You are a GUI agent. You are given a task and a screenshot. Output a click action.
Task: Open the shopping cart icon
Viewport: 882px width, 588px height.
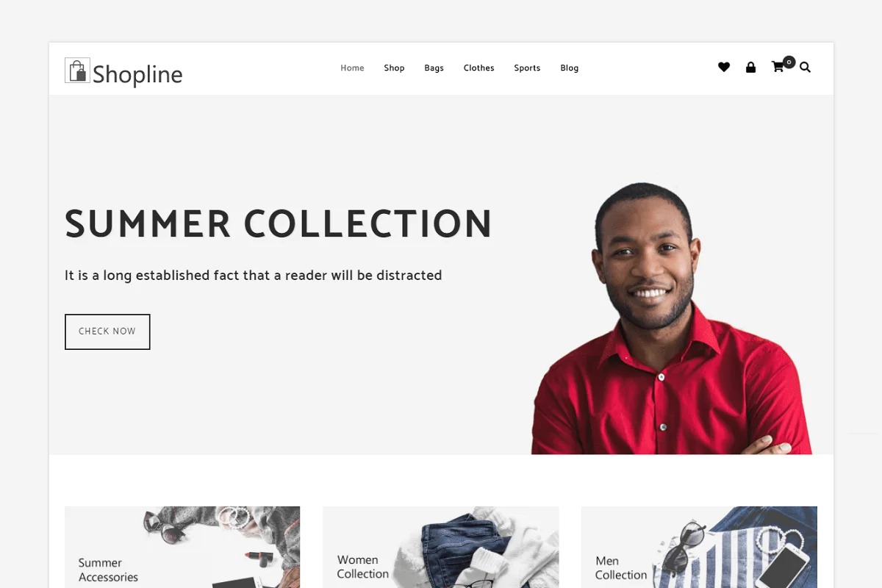tap(778, 67)
